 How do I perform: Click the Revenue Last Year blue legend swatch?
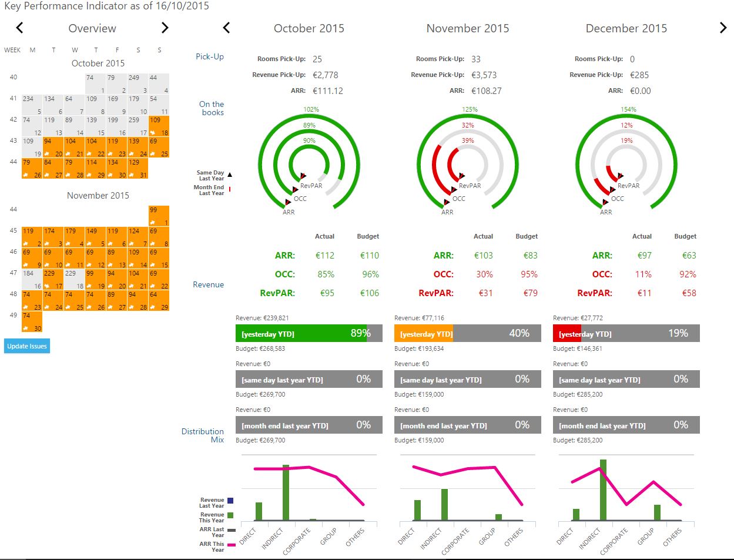(x=230, y=501)
